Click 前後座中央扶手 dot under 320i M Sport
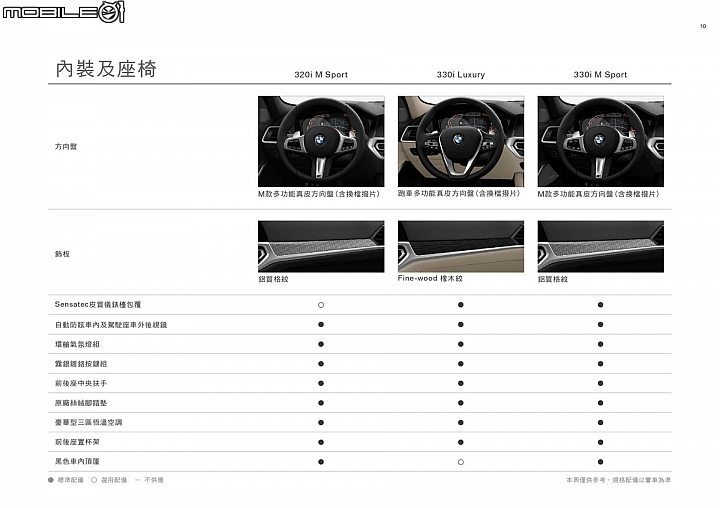 click(321, 384)
